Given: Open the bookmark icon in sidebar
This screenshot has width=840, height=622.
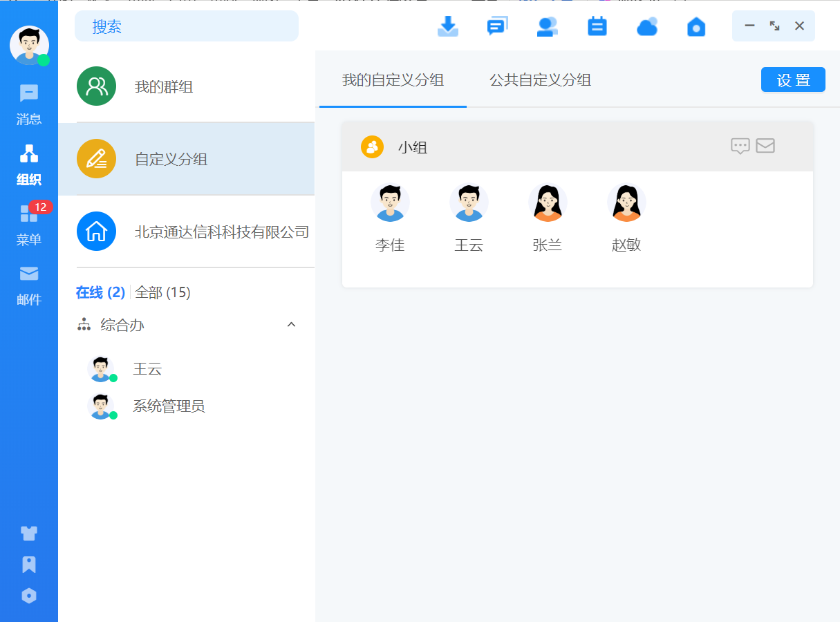Looking at the screenshot, I should (x=29, y=565).
